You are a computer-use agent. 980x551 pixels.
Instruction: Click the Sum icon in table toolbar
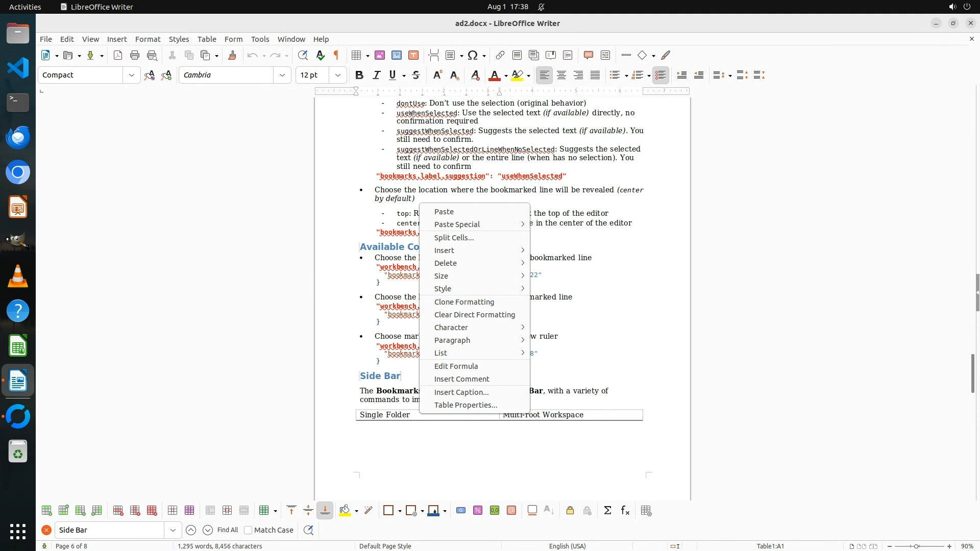(x=607, y=510)
